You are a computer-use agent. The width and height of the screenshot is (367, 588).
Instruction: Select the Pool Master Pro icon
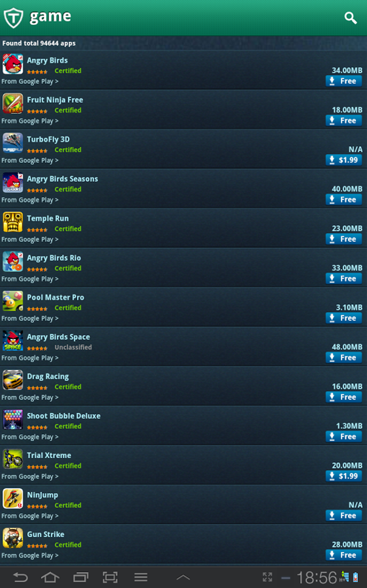[13, 301]
